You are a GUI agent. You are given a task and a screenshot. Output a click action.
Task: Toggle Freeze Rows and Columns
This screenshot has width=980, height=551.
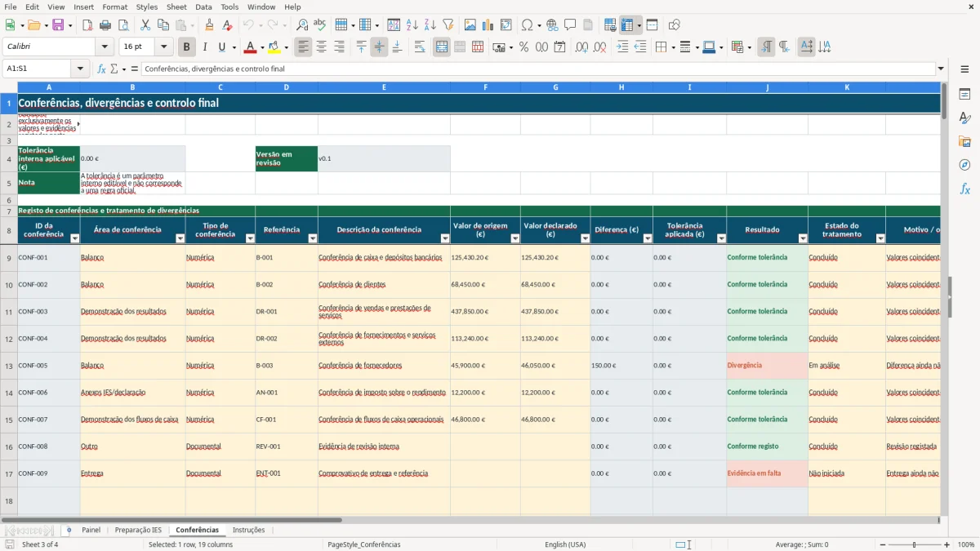coord(627,25)
